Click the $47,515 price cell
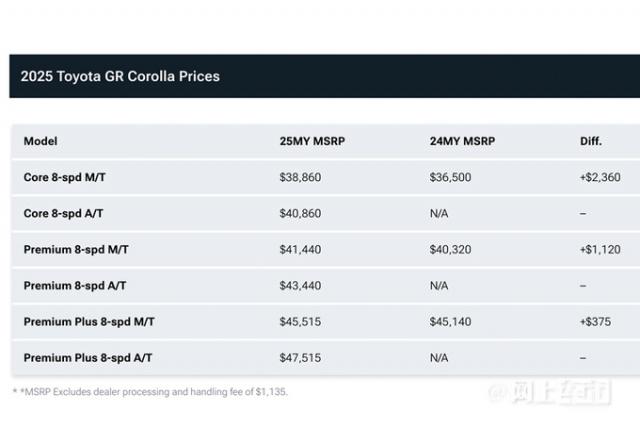Screen dimensions: 640x427 pos(300,357)
